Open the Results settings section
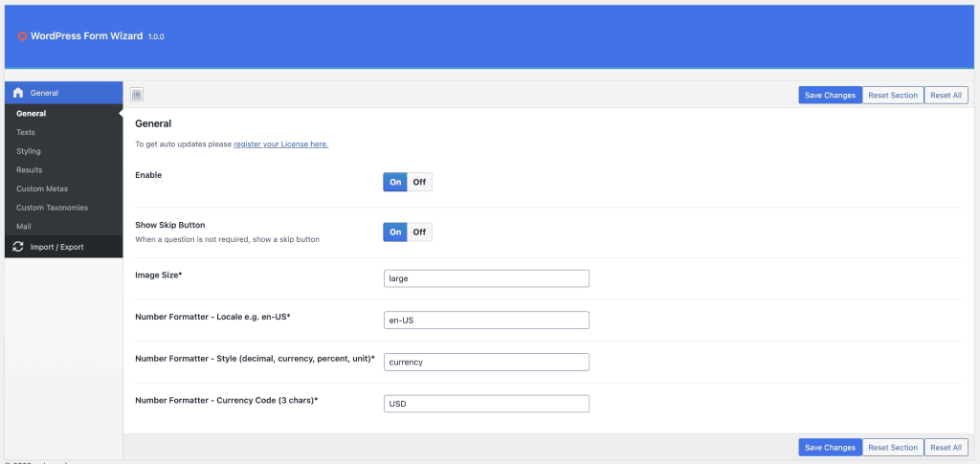The width and height of the screenshot is (980, 464). click(x=64, y=170)
